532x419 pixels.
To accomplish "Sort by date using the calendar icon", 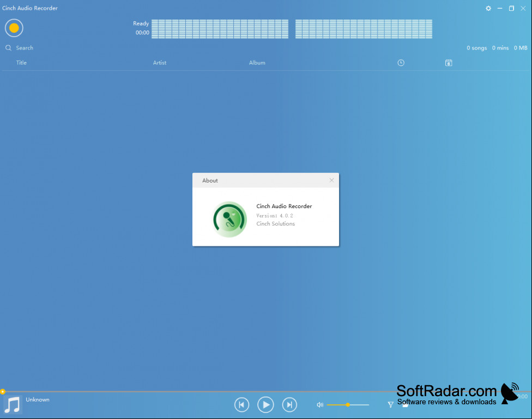I will [449, 63].
